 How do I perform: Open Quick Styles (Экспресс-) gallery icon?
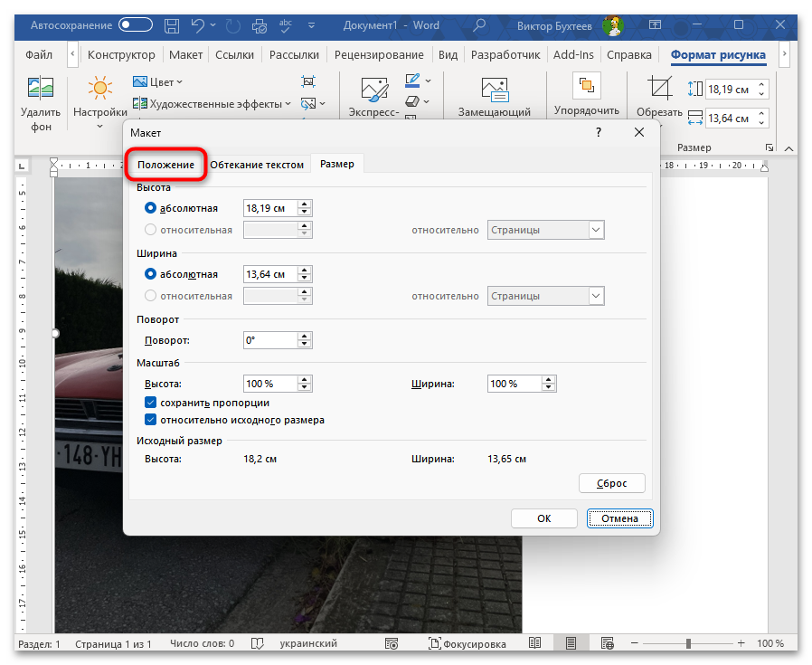pos(374,90)
